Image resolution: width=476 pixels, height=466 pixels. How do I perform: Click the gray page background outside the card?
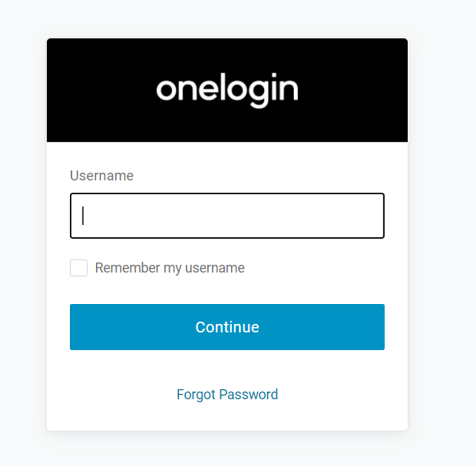(442, 246)
